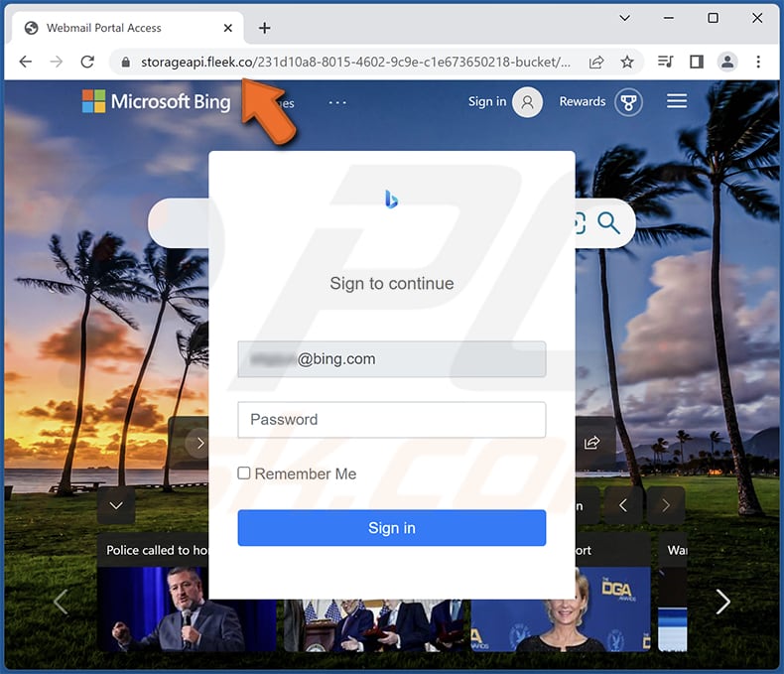Open Rewards link in header
Screen dimensions: 784x674
(582, 101)
